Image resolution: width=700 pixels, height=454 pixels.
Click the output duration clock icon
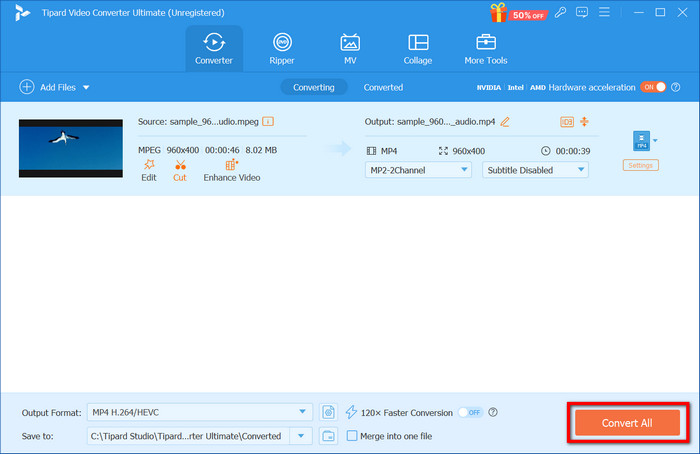546,151
